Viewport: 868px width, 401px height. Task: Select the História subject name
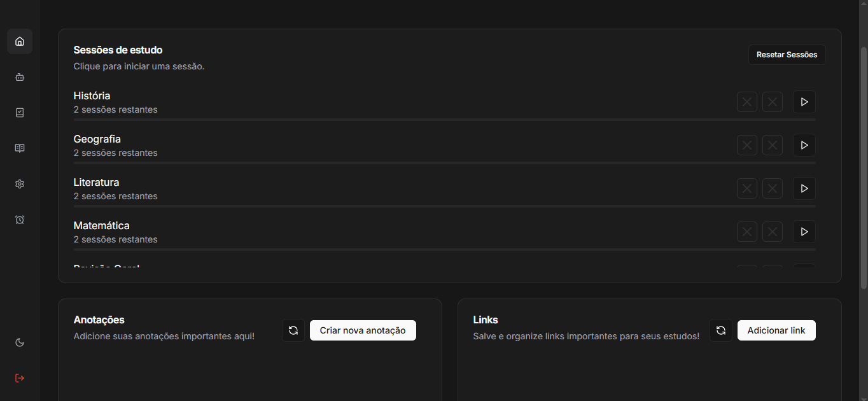92,95
